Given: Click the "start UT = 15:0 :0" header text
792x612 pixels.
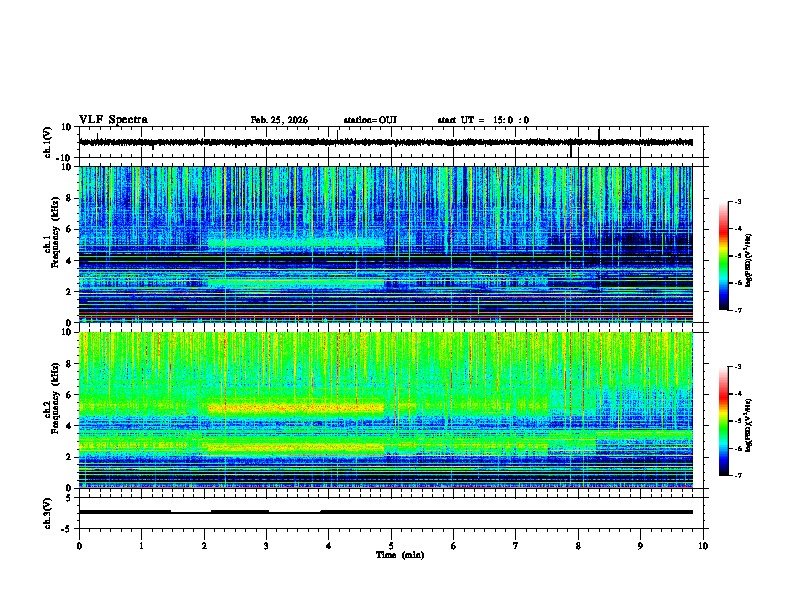Looking at the screenshot, I should tap(483, 120).
